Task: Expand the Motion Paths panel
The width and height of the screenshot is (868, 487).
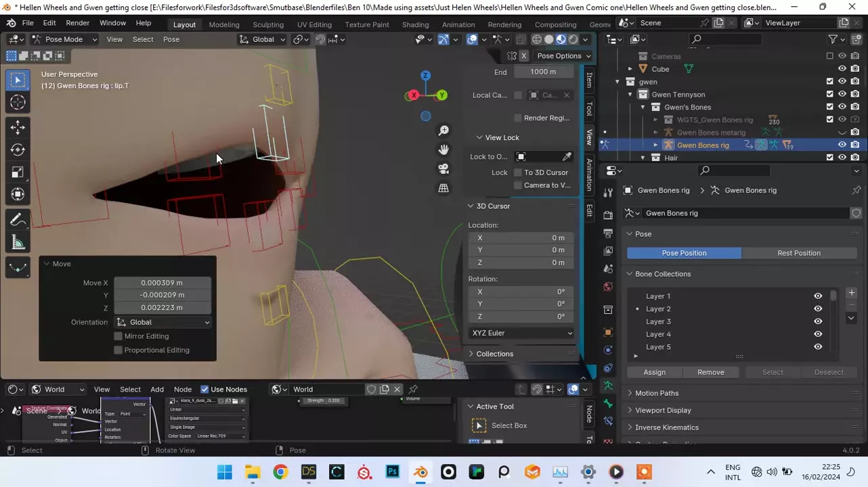Action: 656,393
